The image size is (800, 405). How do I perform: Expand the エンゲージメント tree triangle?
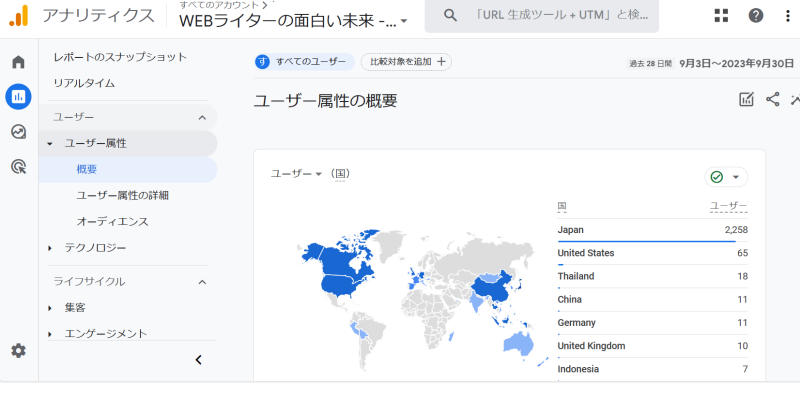click(50, 335)
